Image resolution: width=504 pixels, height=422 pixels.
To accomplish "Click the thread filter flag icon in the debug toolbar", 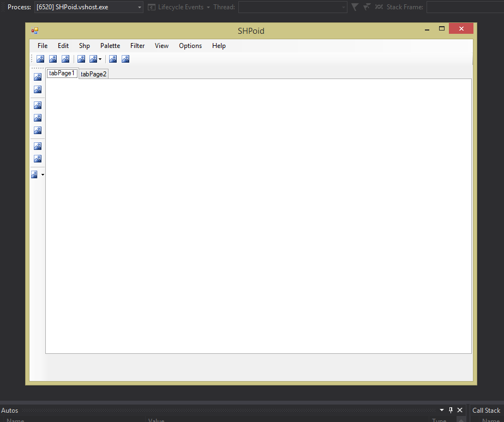I will [x=355, y=7].
